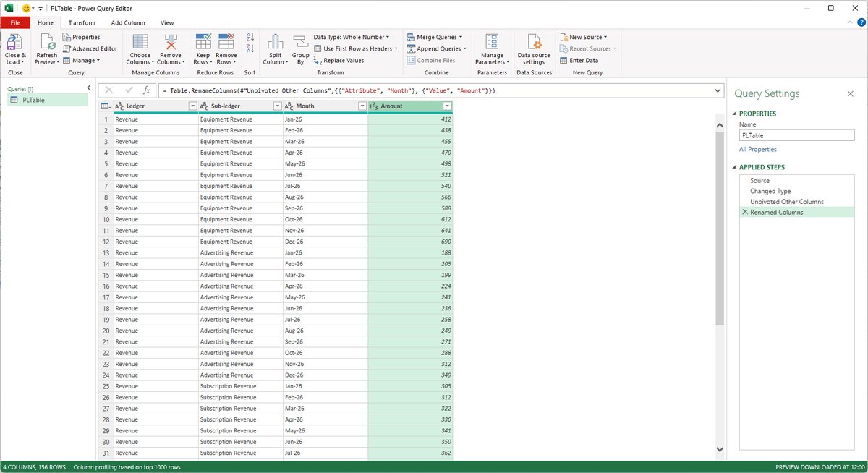Open the Use First Row as Headers dropdown
The height and width of the screenshot is (473, 868).
coord(357,48)
